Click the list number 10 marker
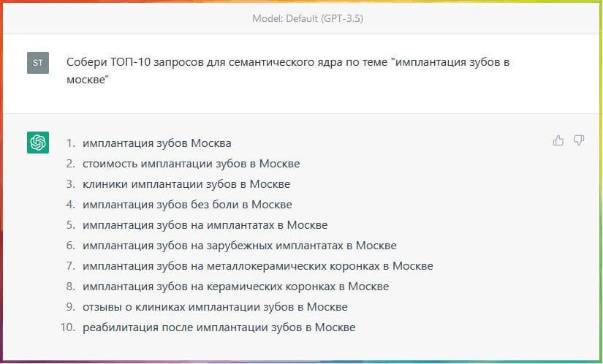The width and height of the screenshot is (603, 364). tap(68, 327)
